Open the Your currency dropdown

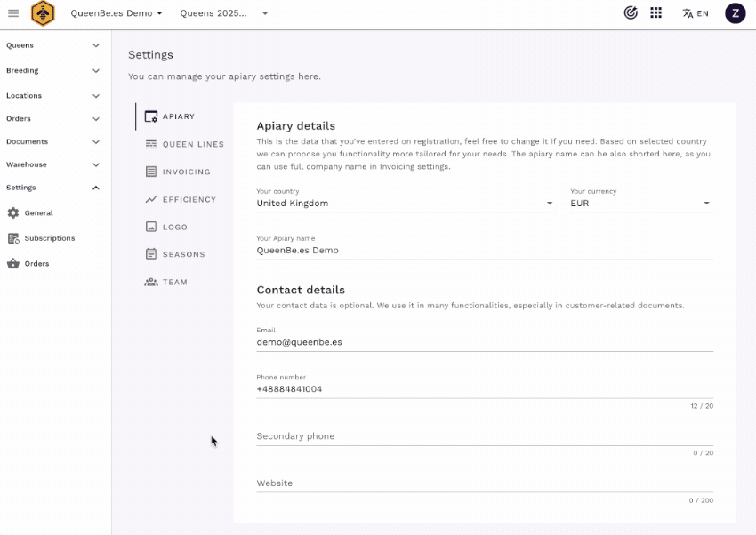640,204
